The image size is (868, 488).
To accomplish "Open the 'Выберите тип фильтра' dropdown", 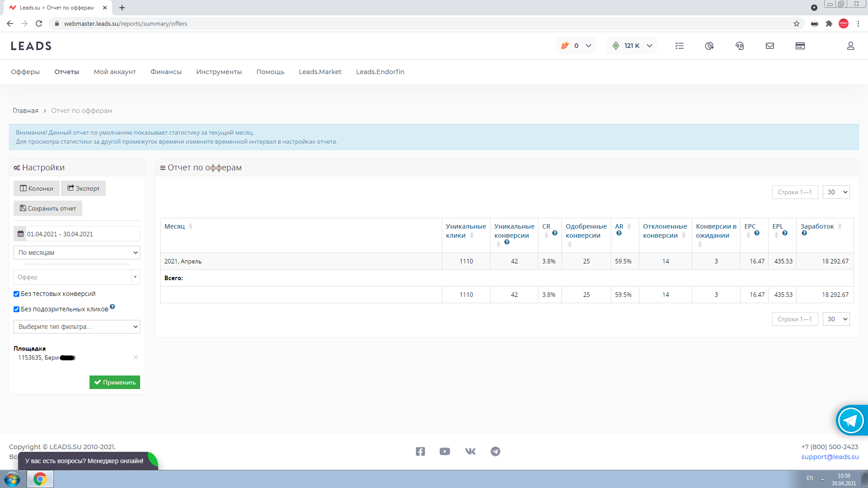I will 77,327.
